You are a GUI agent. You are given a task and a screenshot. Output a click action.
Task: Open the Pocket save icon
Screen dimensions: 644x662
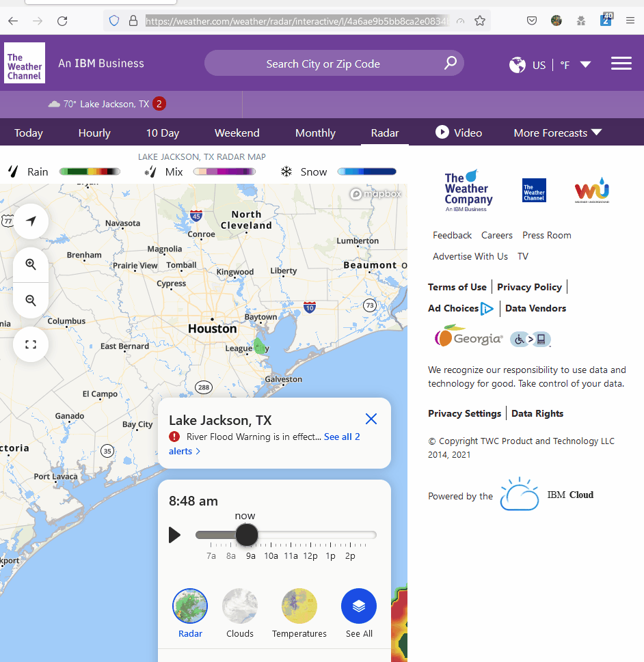[x=532, y=20]
